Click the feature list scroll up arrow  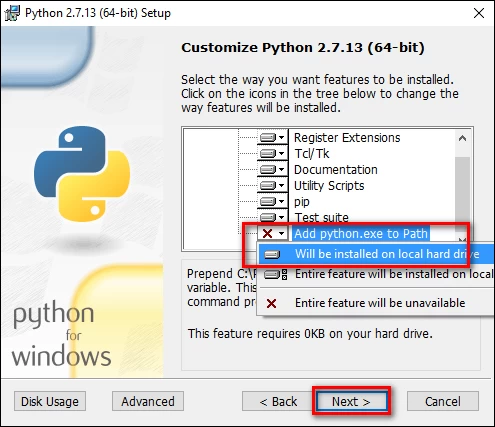[462, 138]
